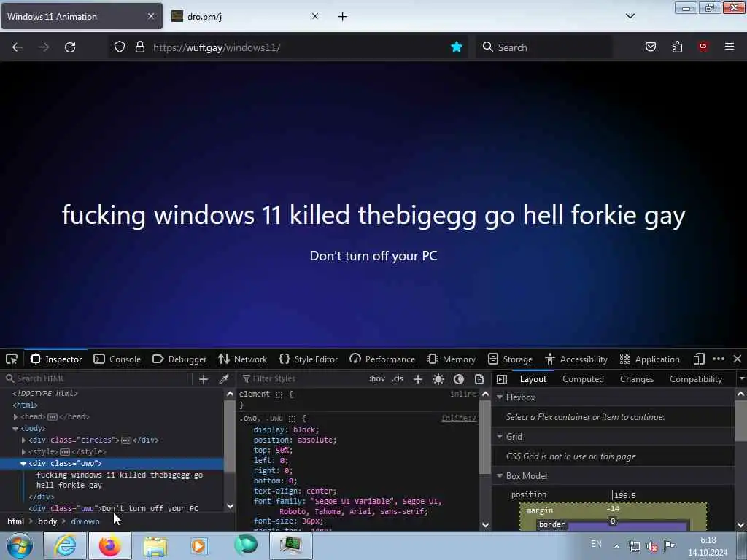This screenshot has height=560, width=747.
Task: Add a new CSS rule
Action: click(x=418, y=379)
